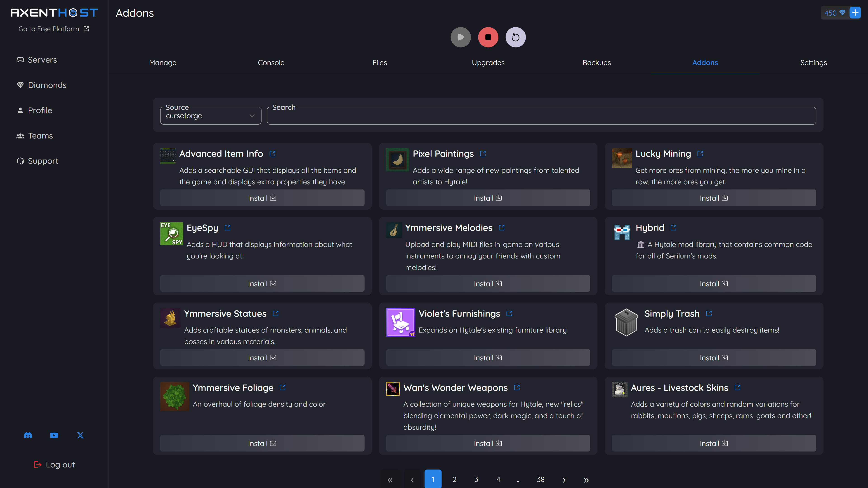868x488 pixels.
Task: Open the Simply Trash external page
Action: (x=709, y=313)
